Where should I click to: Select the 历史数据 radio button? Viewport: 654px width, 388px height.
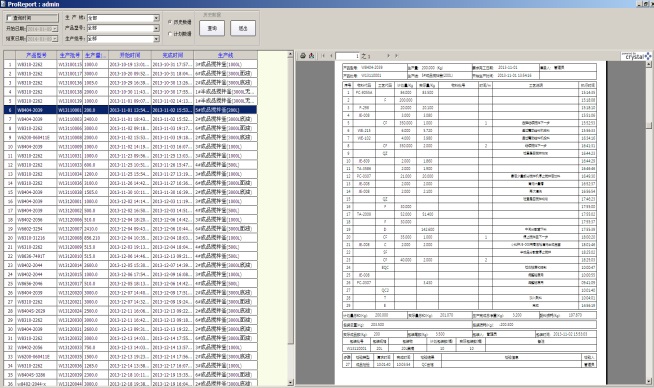[x=170, y=22]
